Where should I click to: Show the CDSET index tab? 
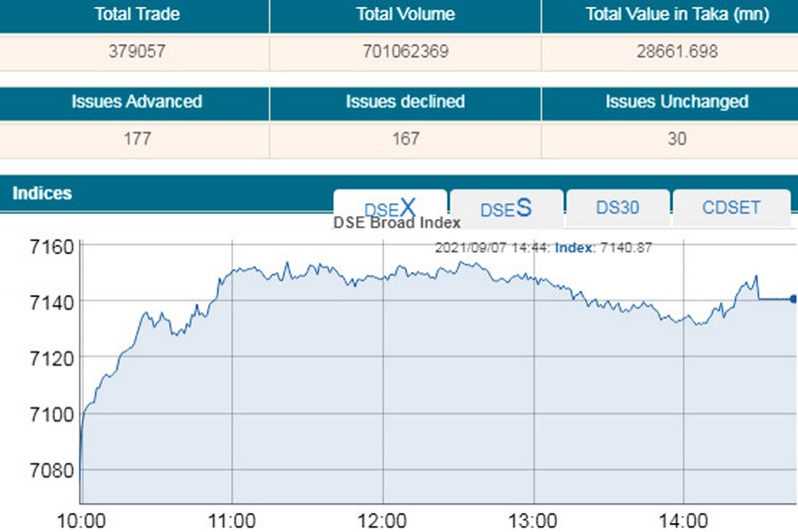coord(731,208)
